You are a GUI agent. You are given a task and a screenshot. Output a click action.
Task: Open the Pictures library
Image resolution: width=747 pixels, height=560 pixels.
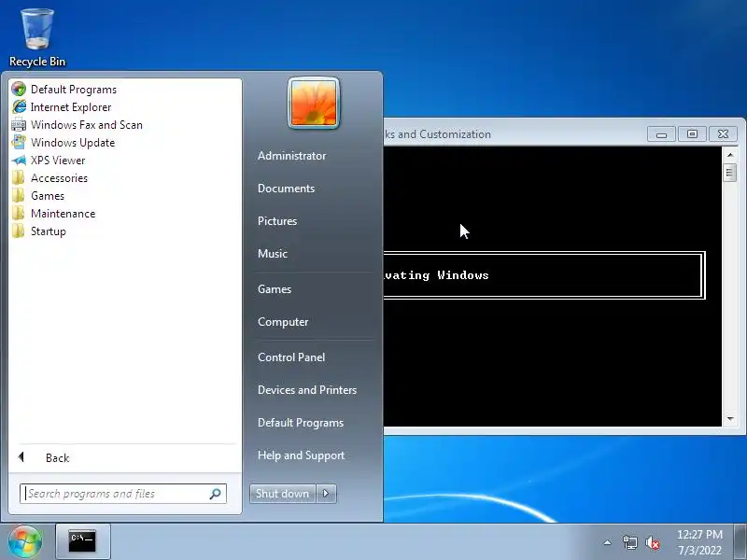click(277, 221)
